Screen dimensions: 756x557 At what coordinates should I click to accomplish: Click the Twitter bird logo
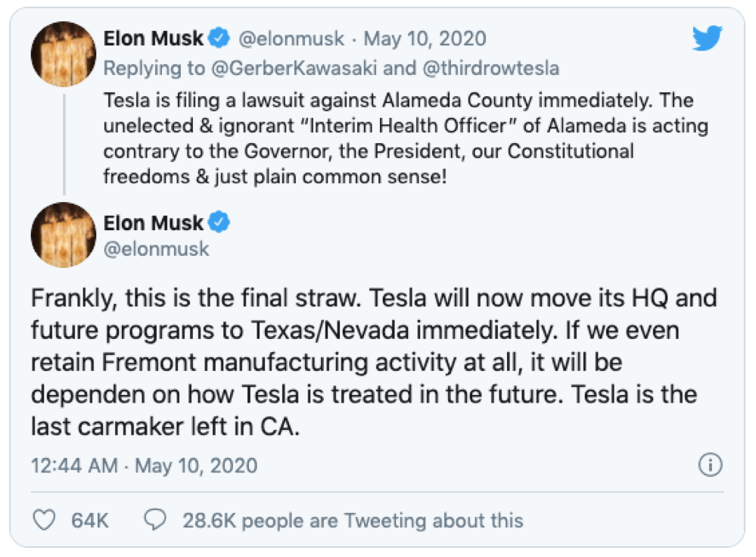(708, 38)
